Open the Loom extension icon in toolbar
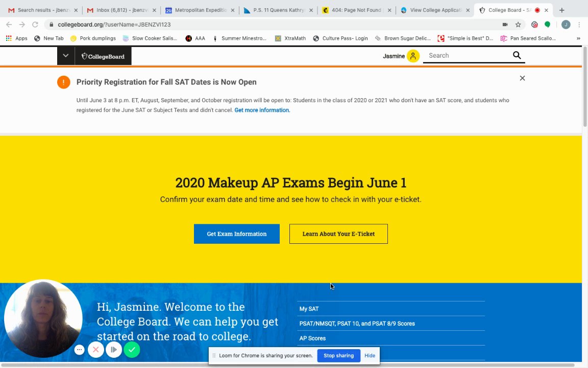Image resolution: width=588 pixels, height=368 pixels. 534,25
